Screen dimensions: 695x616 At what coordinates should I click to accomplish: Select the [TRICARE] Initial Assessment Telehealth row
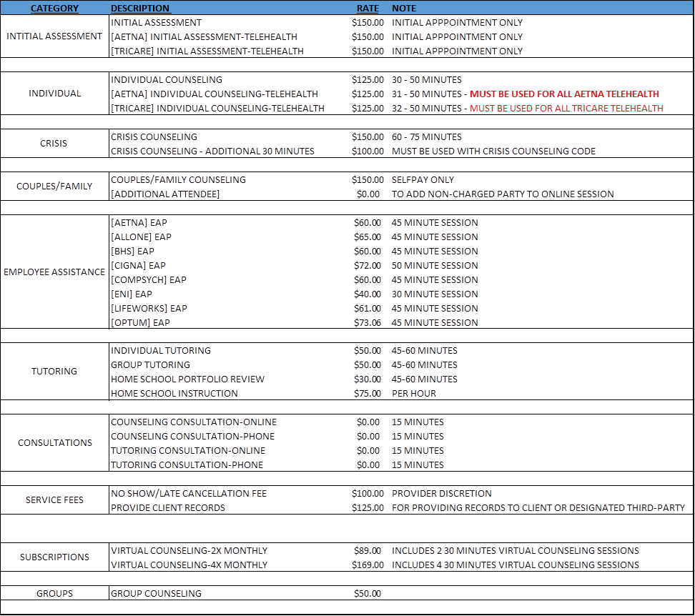pos(207,51)
